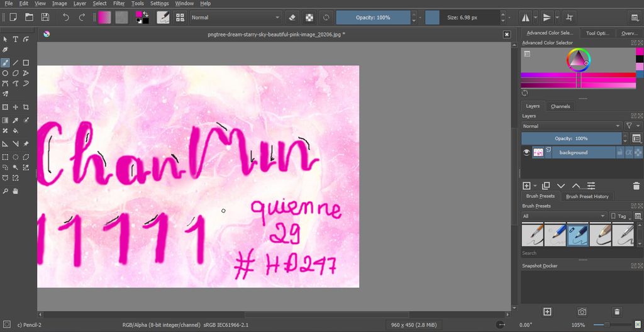Viewport: 644px width, 332px height.
Task: Pick the Polygon tool
Action: pyautogui.click(x=15, y=73)
